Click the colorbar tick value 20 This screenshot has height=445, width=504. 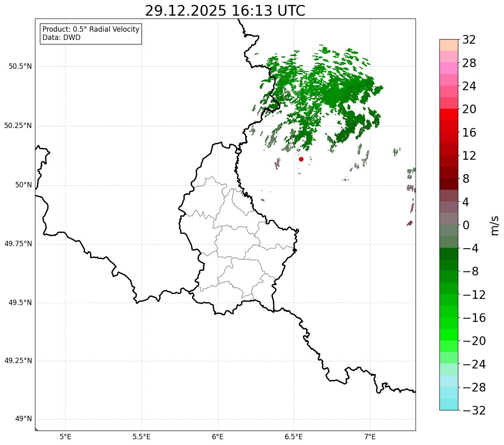click(x=469, y=110)
